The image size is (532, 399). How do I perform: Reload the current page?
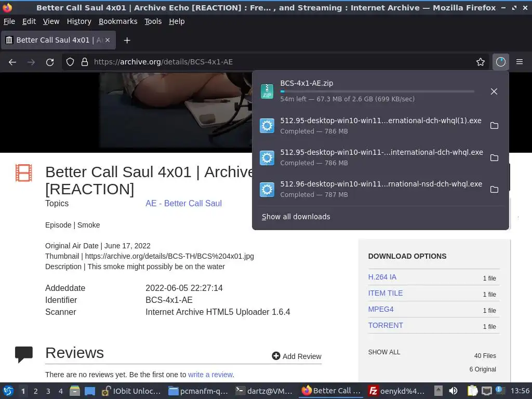point(50,62)
